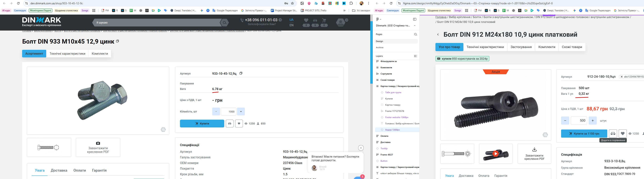Search pages in Figma panel
The height and width of the screenshot is (179, 644).
pos(415,34)
